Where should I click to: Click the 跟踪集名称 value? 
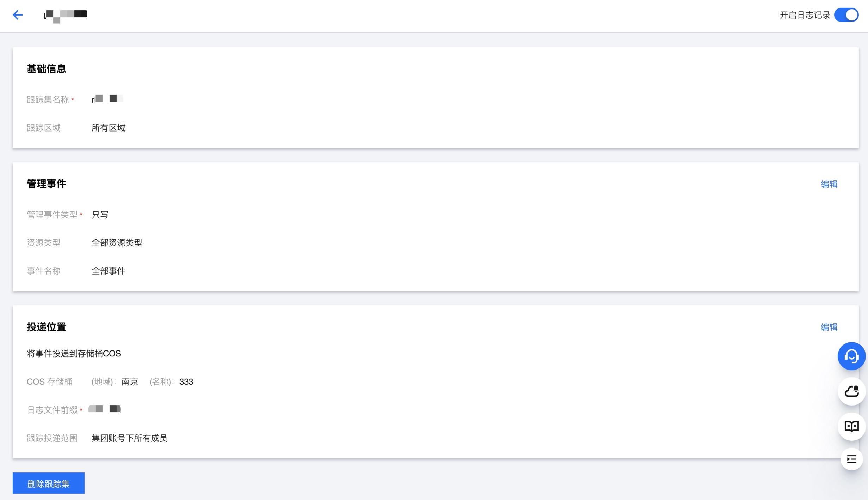107,99
